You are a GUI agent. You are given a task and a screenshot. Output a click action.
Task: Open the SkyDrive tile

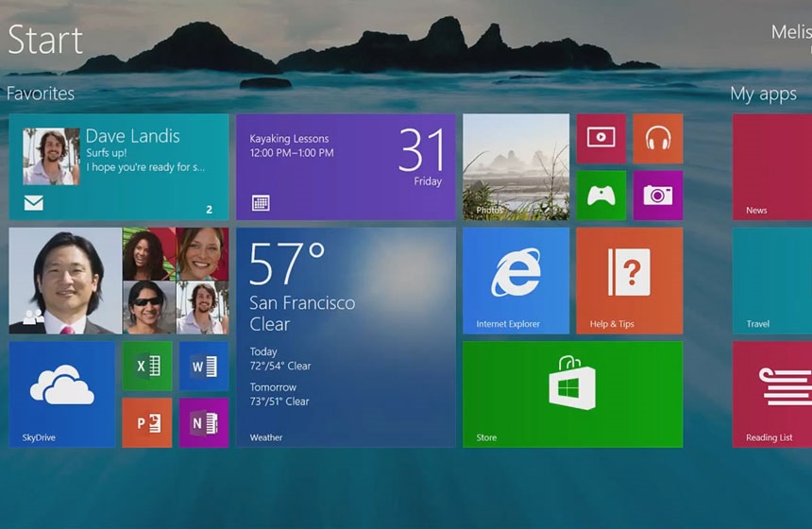pos(62,394)
